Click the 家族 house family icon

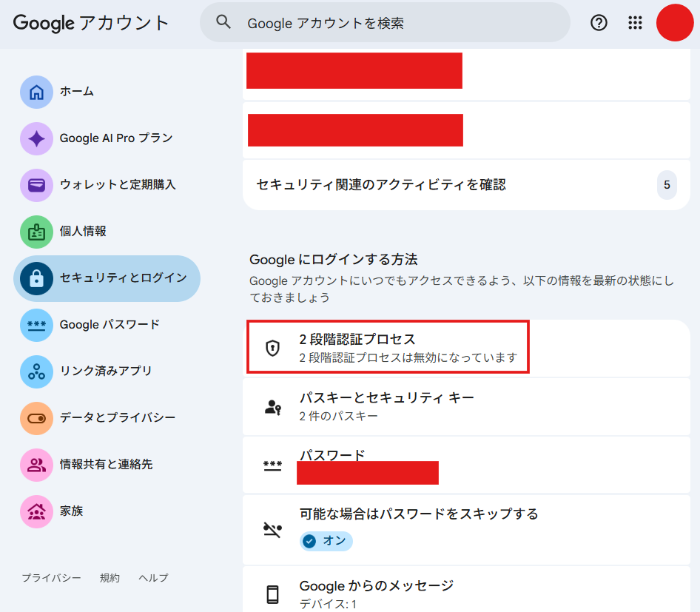pyautogui.click(x=36, y=511)
